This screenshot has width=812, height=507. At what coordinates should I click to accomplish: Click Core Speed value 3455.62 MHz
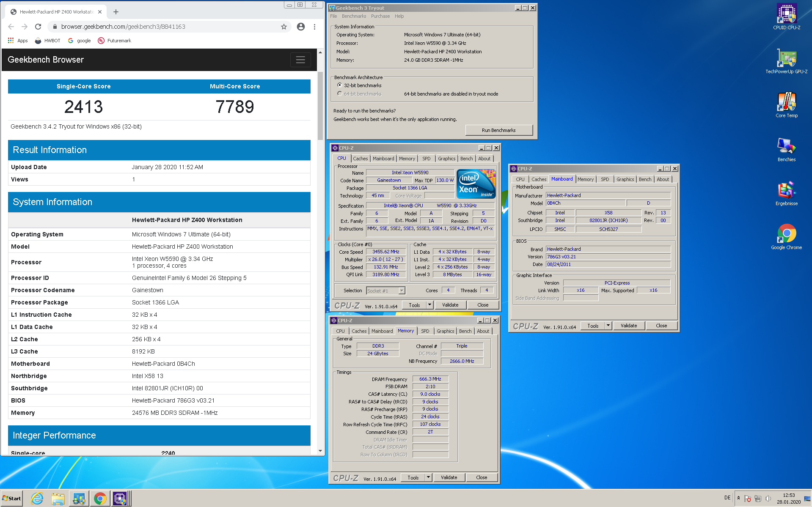pos(386,252)
